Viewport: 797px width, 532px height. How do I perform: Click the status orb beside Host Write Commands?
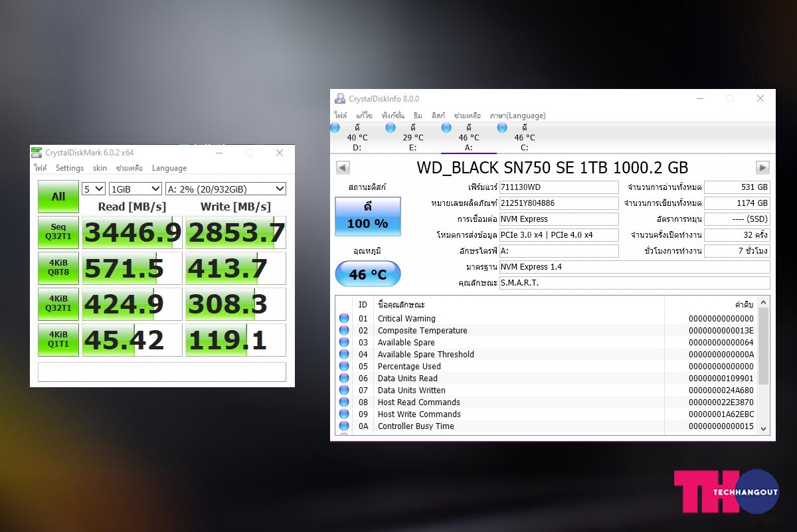coord(344,414)
